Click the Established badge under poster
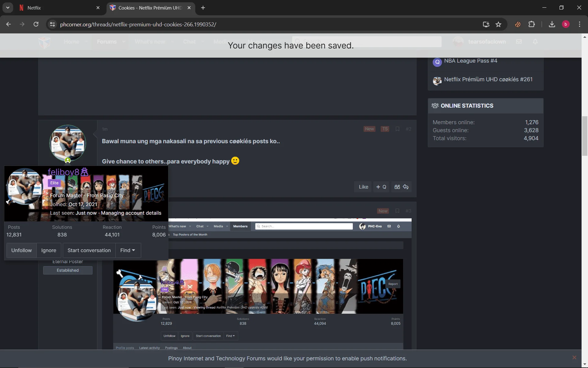This screenshot has height=368, width=588. [x=68, y=270]
